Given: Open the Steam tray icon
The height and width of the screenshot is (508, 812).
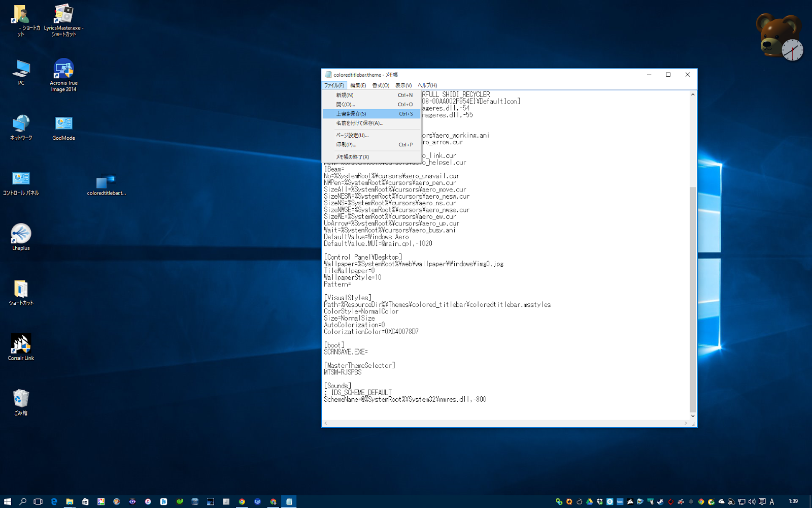Looking at the screenshot, I should 660,501.
